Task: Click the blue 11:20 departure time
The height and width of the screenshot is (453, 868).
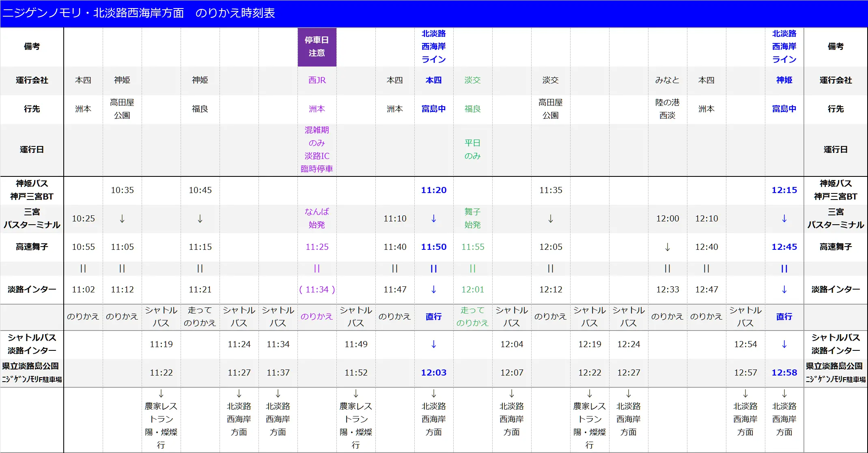Action: tap(433, 190)
